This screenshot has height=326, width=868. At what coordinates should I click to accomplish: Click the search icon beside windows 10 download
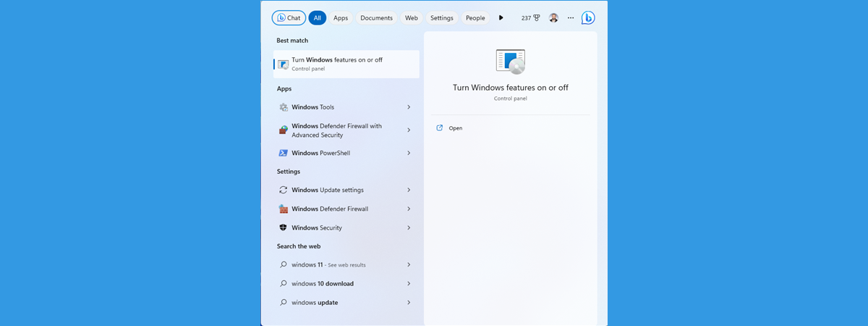point(284,284)
